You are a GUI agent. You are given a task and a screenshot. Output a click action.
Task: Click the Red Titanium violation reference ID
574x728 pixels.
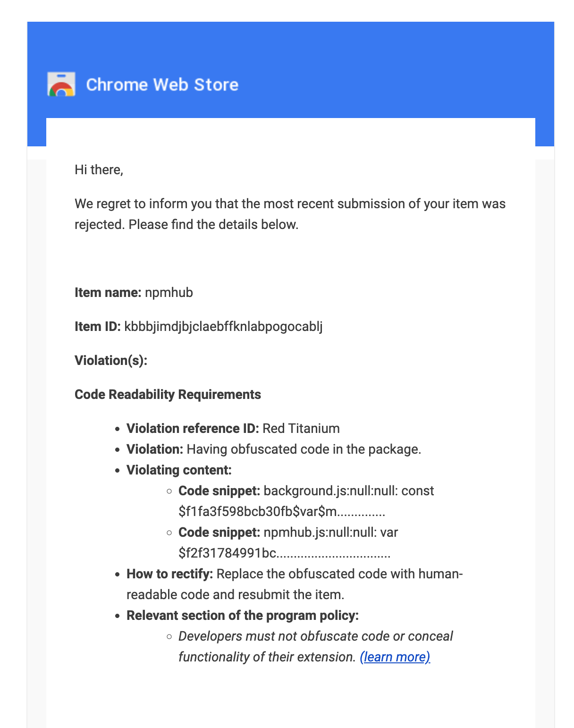pos(301,428)
